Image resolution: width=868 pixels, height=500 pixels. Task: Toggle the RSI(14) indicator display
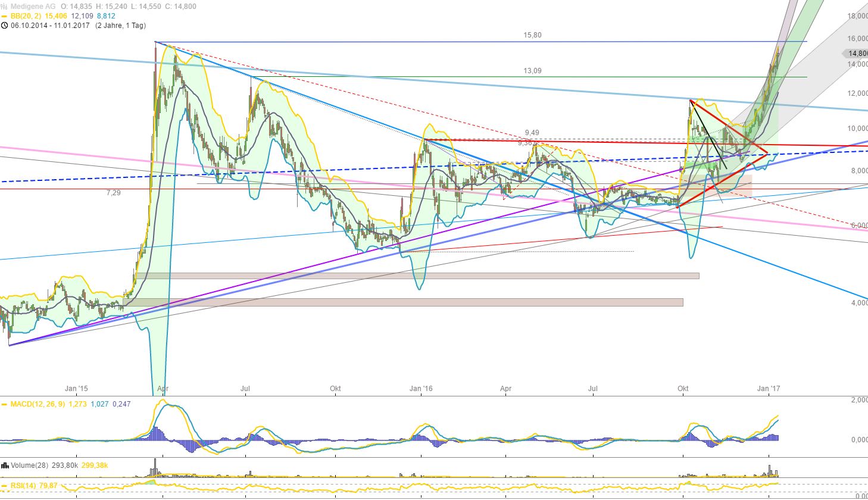pos(4,486)
